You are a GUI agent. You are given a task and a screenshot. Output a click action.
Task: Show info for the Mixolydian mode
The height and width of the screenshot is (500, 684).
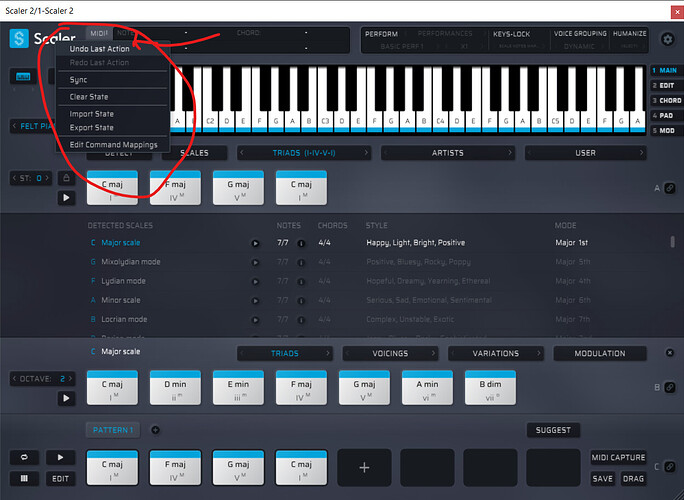click(x=301, y=262)
